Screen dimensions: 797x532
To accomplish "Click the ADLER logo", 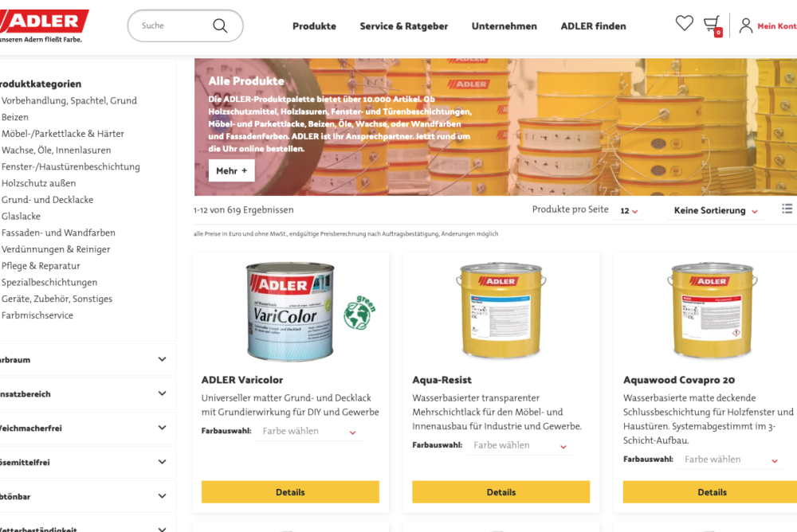I will click(44, 22).
